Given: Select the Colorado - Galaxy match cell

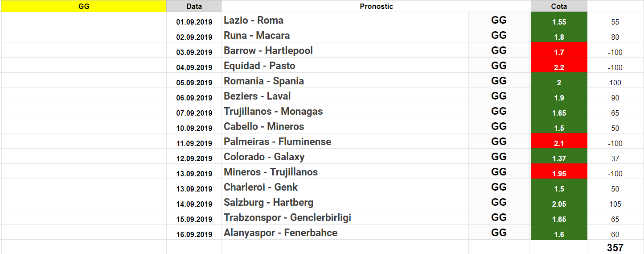Looking at the screenshot, I should coord(345,157).
